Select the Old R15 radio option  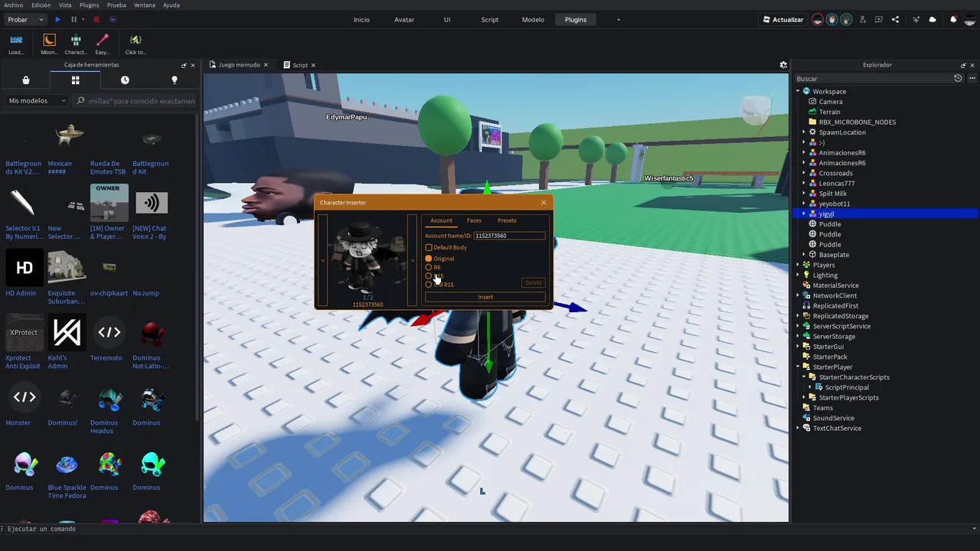coord(429,284)
